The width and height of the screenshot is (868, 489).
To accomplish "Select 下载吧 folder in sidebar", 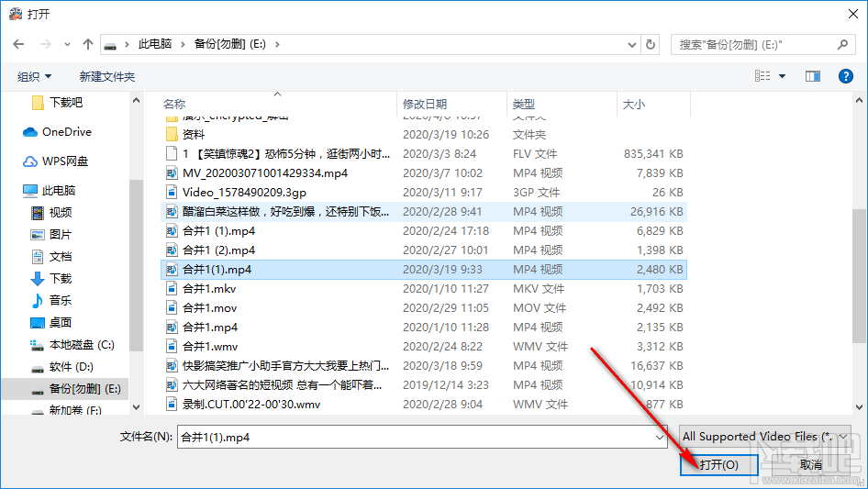I will click(57, 103).
